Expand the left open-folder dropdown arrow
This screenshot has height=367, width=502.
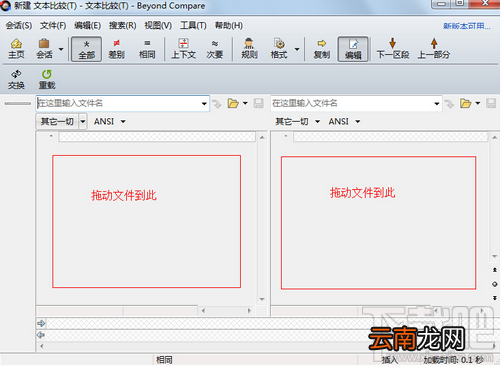pos(245,103)
